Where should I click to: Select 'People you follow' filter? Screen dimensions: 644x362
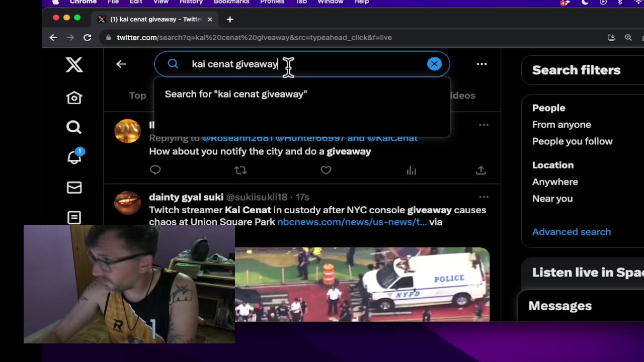point(572,141)
